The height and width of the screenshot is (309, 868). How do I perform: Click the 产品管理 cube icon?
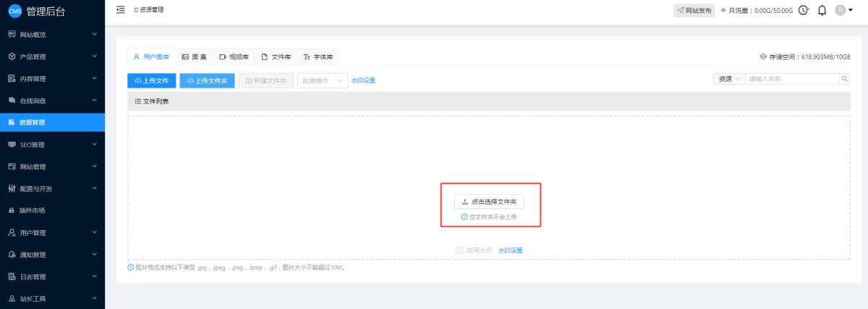(12, 56)
